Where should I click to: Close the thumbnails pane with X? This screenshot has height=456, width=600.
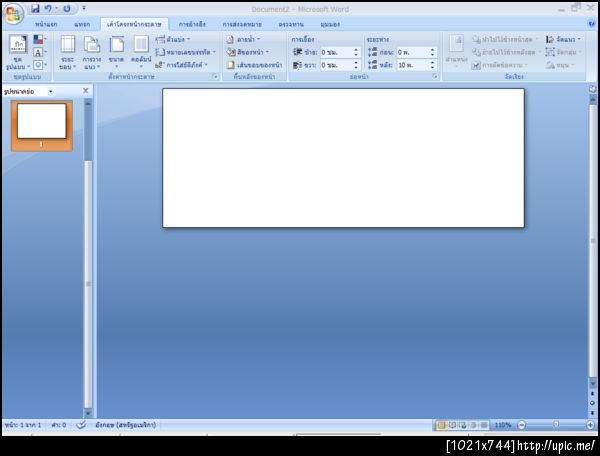click(85, 91)
